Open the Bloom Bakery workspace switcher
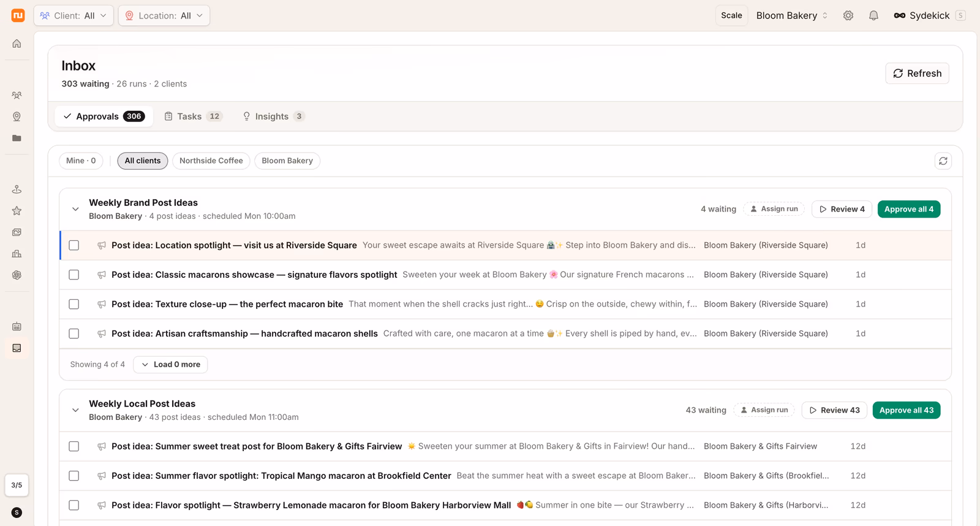This screenshot has width=980, height=526. tap(792, 15)
